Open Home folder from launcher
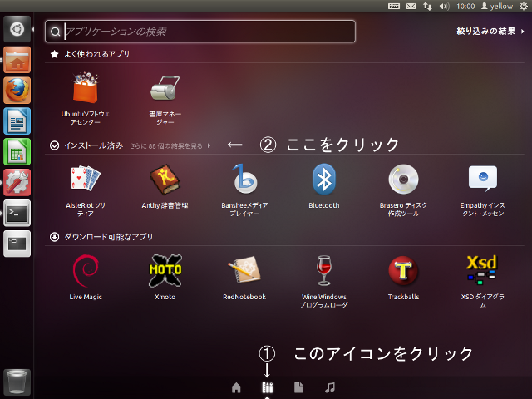The image size is (532, 399). [x=17, y=60]
